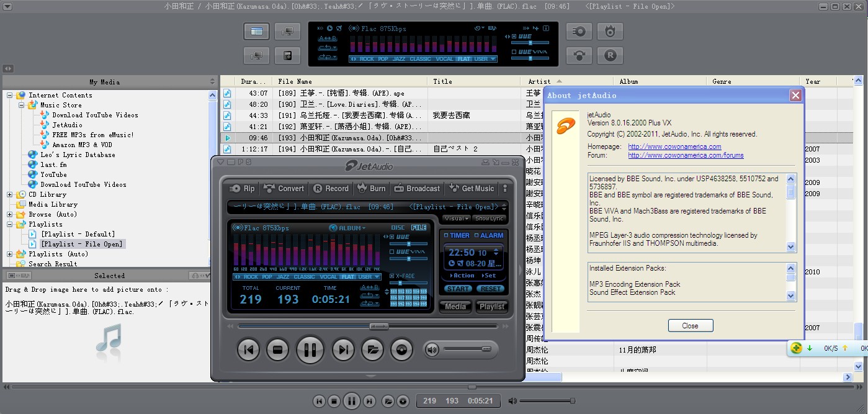868x414 pixels.
Task: Expand the Browse (Auto) tree node
Action: click(x=10, y=214)
